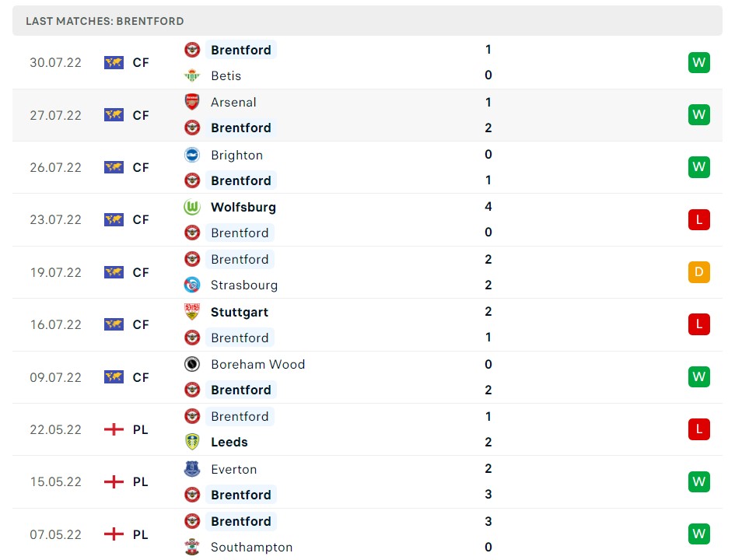Click the Leeds United crest icon
Screen dimensions: 735x560
click(x=192, y=442)
